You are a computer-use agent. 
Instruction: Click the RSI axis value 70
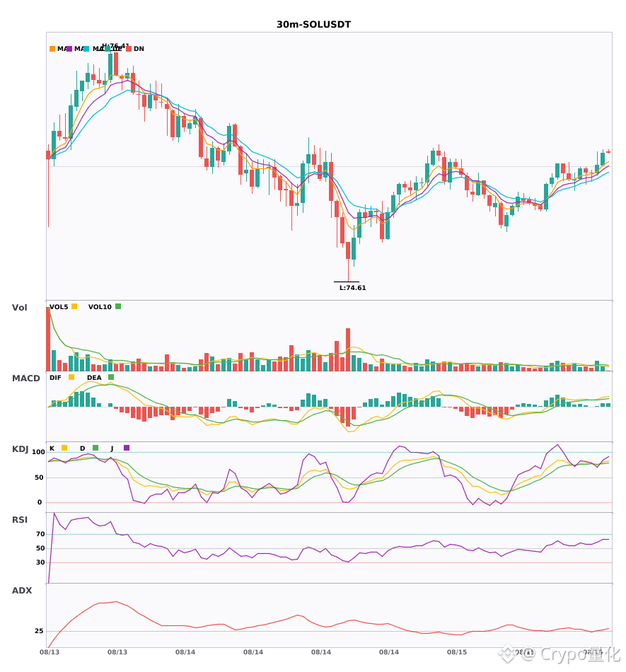click(40, 534)
